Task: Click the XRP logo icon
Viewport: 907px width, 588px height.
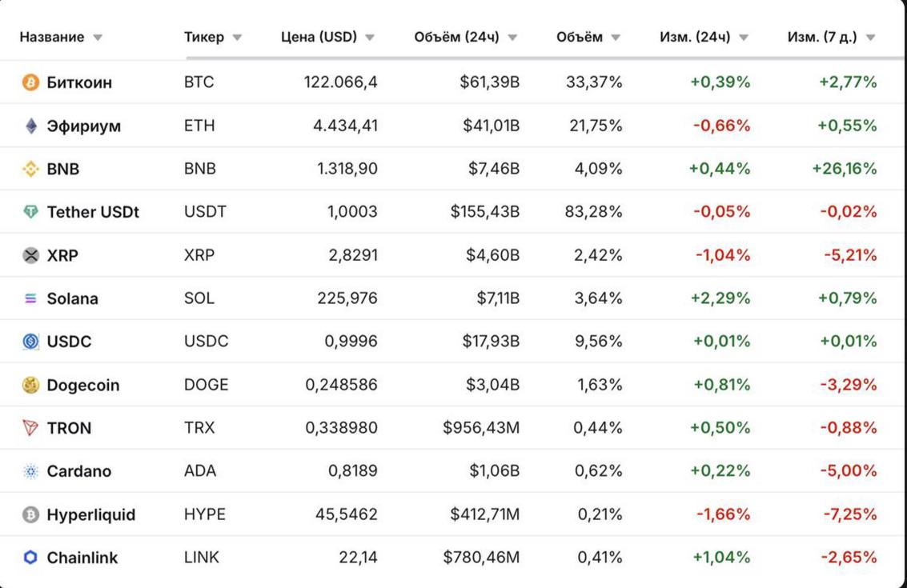Action: [x=30, y=255]
